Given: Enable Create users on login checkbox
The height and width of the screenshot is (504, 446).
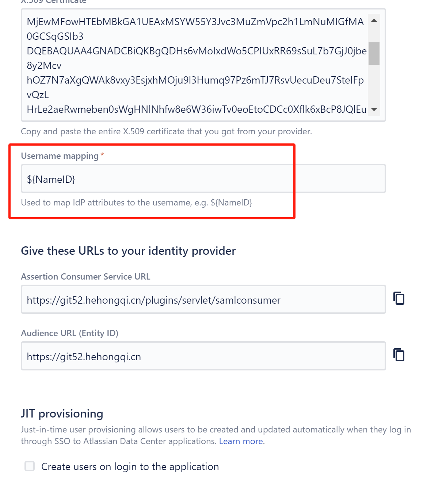Looking at the screenshot, I should tap(30, 466).
